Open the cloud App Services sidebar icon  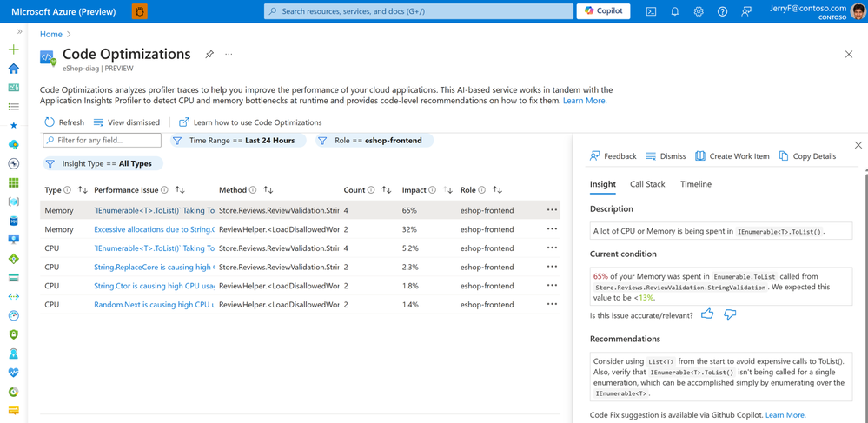(x=14, y=144)
